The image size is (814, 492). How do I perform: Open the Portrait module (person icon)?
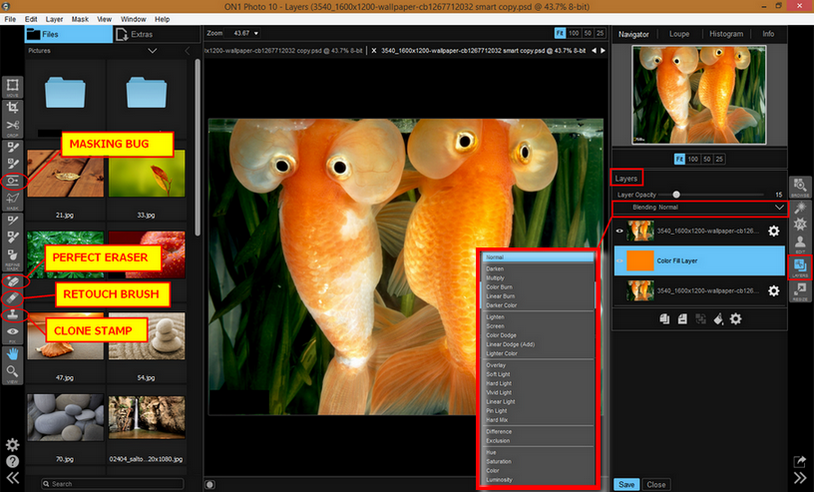point(800,242)
